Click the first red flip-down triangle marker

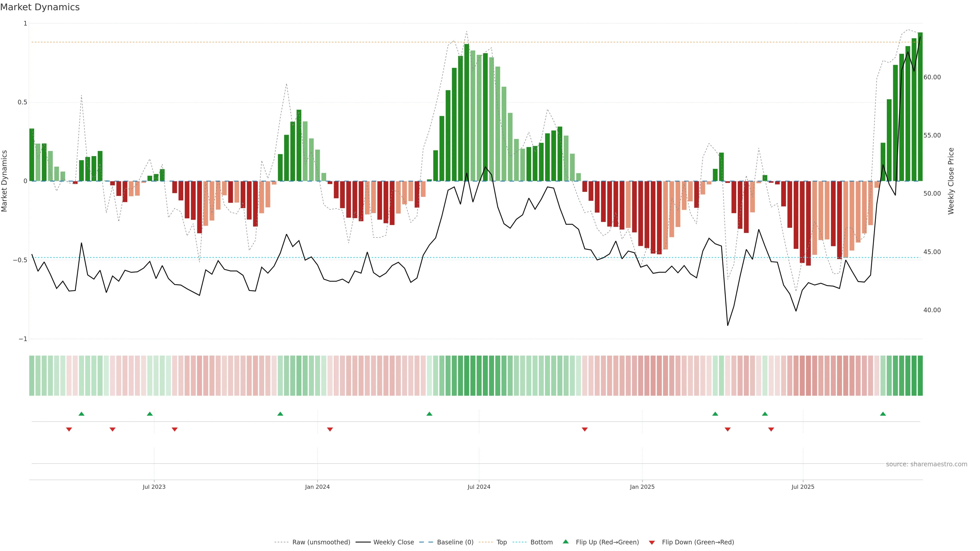pyautogui.click(x=69, y=429)
